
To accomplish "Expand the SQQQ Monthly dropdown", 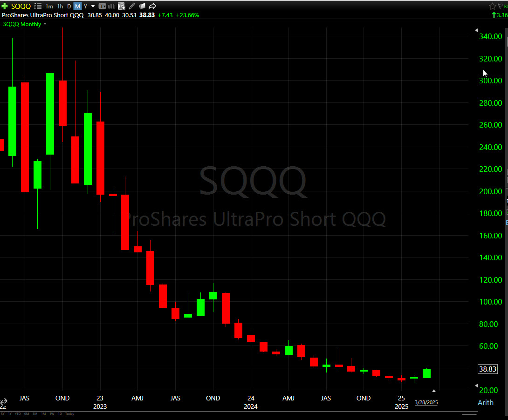I will 45,24.
